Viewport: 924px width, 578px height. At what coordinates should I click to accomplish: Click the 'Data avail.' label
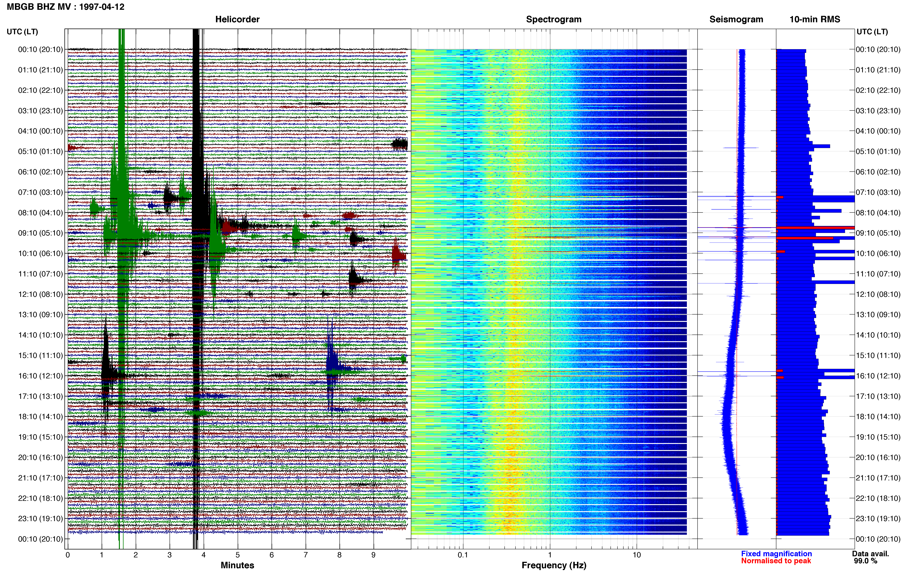coord(870,554)
